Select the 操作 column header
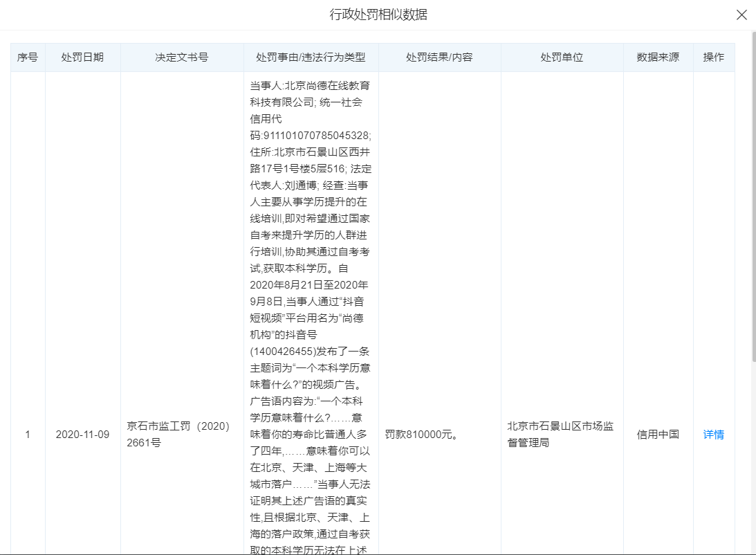Image resolution: width=756 pixels, height=555 pixels. tap(713, 57)
